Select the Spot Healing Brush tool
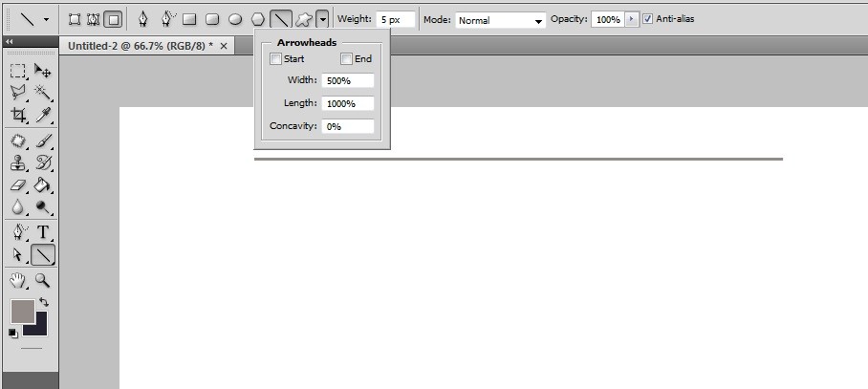Viewport: 868px width, 389px height. pyautogui.click(x=18, y=141)
